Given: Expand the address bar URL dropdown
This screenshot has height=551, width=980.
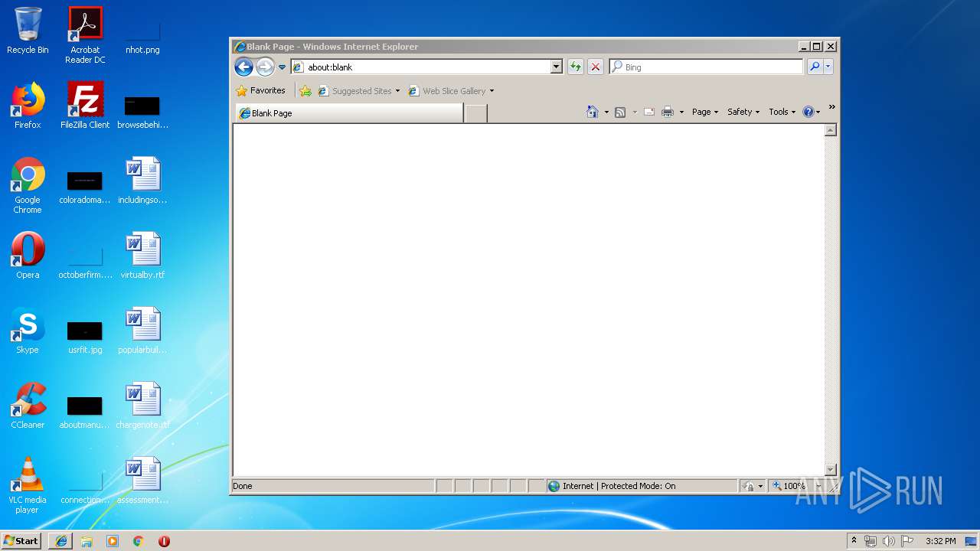Looking at the screenshot, I should [557, 67].
